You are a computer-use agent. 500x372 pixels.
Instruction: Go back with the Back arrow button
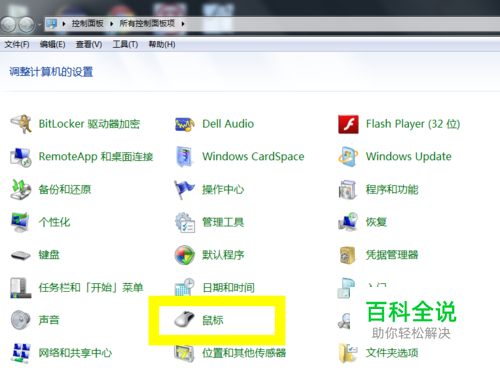pyautogui.click(x=9, y=24)
